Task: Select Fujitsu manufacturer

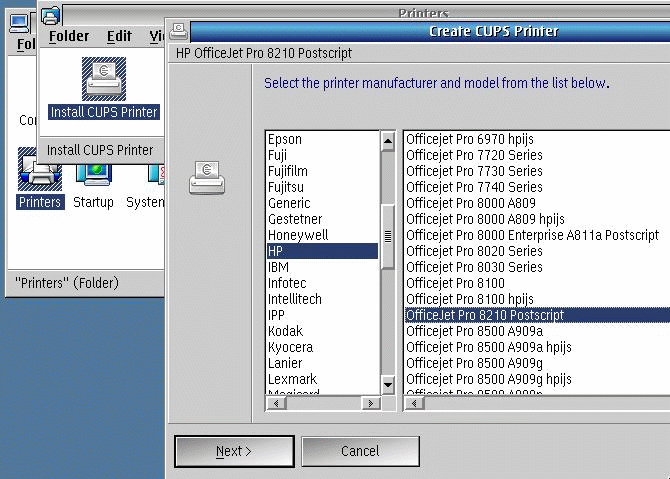Action: 322,187
